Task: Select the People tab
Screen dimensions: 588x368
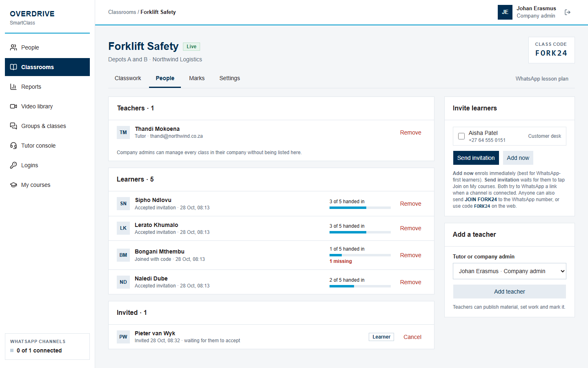Action: 165,79
